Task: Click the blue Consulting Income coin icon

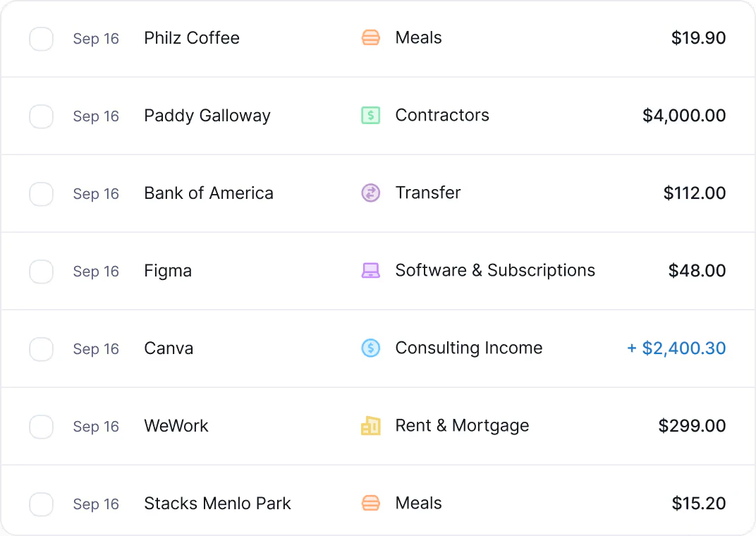Action: point(370,348)
